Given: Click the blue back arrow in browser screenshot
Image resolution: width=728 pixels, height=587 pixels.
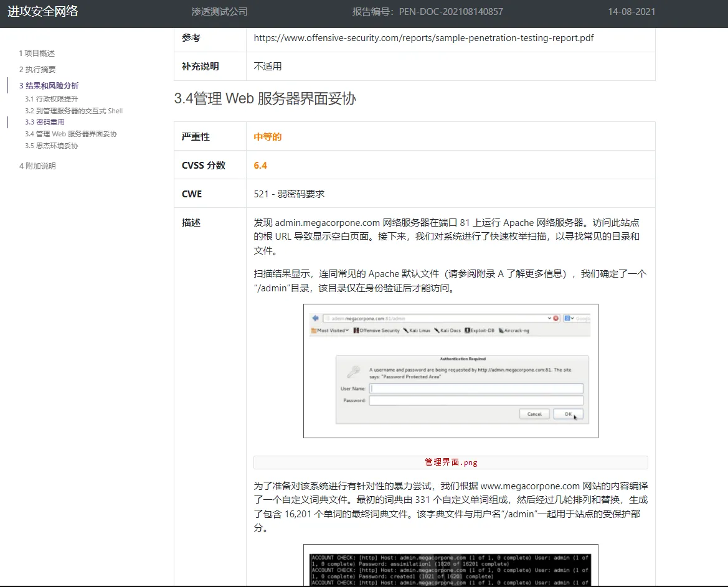Looking at the screenshot, I should (315, 318).
